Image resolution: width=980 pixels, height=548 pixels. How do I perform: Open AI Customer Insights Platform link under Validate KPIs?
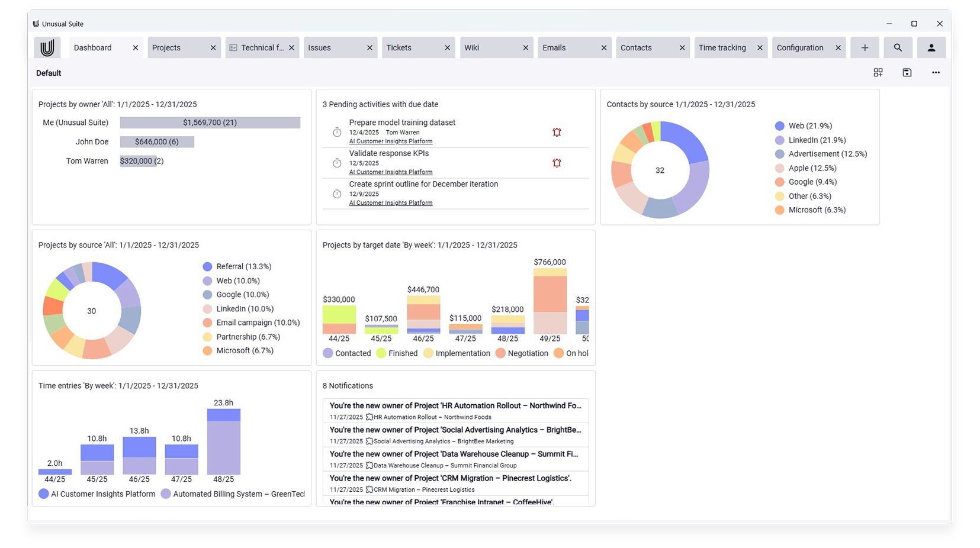391,172
